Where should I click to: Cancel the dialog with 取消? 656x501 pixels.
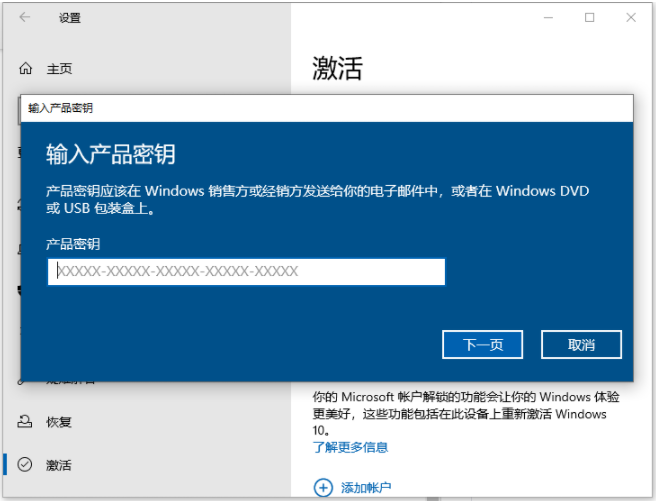(581, 345)
